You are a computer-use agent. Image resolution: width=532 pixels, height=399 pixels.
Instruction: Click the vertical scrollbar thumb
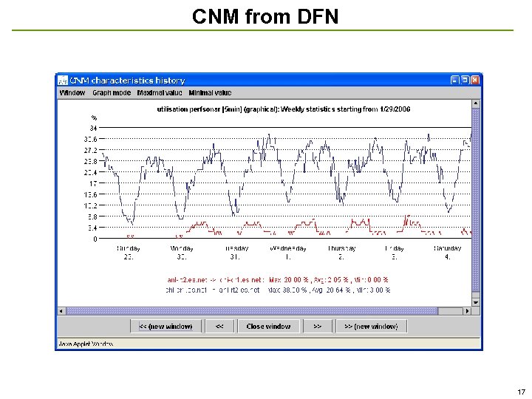pos(476,199)
